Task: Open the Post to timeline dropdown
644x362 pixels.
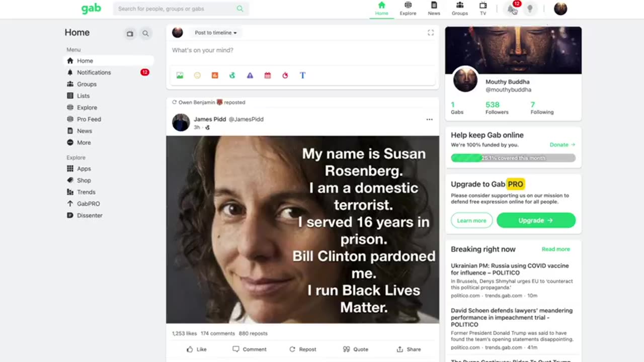Action: [x=215, y=33]
